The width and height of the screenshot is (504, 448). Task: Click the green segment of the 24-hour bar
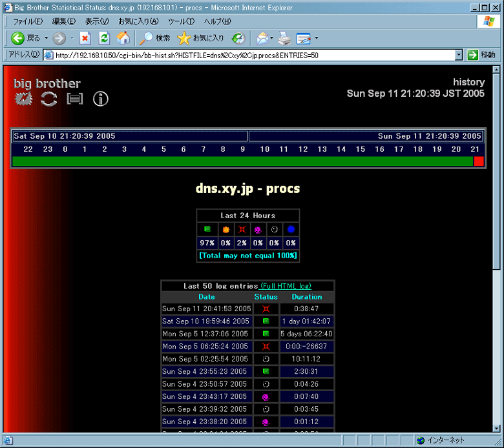pyautogui.click(x=243, y=161)
